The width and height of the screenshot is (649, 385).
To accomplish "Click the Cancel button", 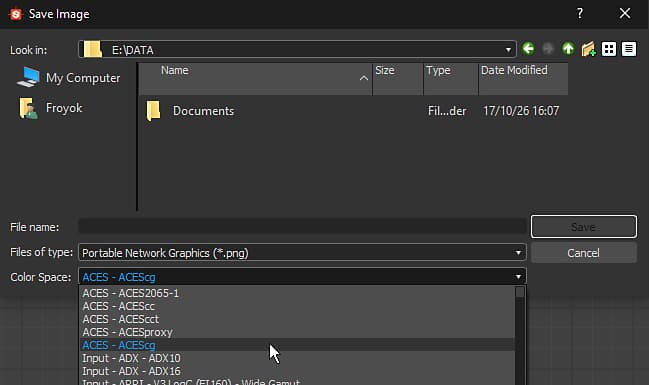I will [584, 253].
